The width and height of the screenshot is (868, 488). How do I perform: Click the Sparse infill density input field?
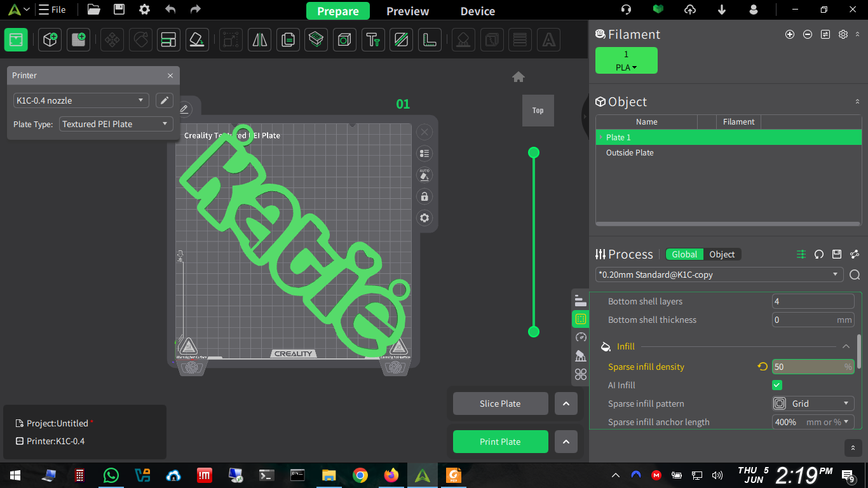813,367
